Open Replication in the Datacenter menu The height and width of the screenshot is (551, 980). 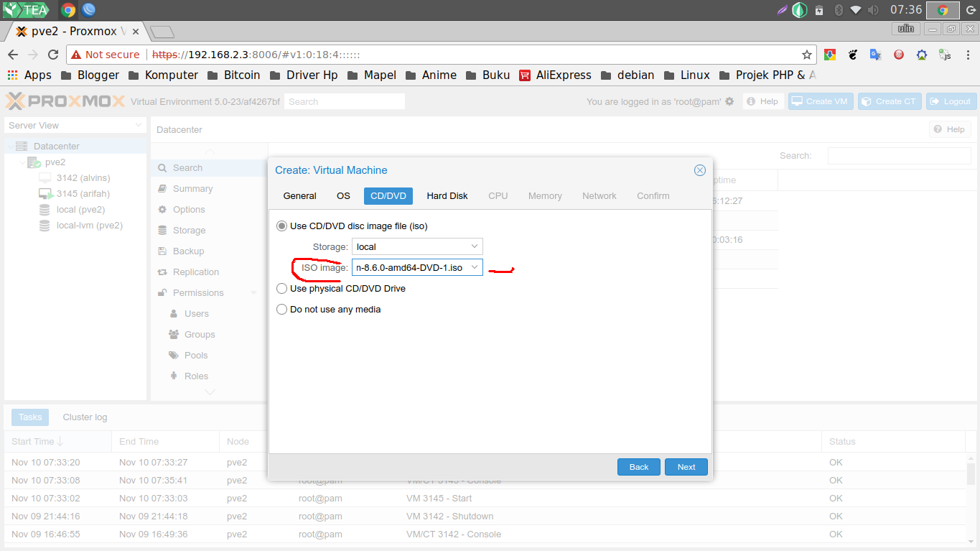coord(209,272)
